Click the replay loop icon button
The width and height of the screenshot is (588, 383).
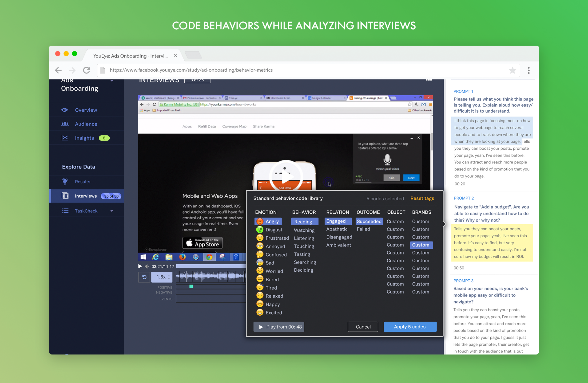click(x=144, y=277)
